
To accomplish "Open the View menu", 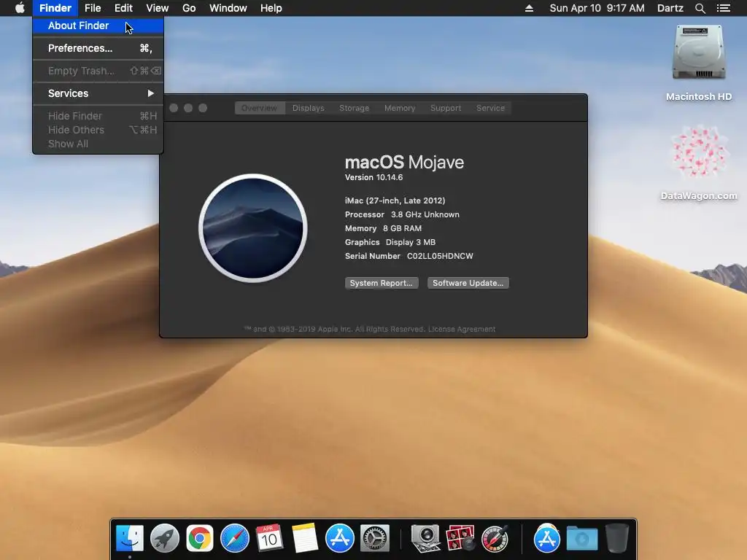I will [158, 8].
